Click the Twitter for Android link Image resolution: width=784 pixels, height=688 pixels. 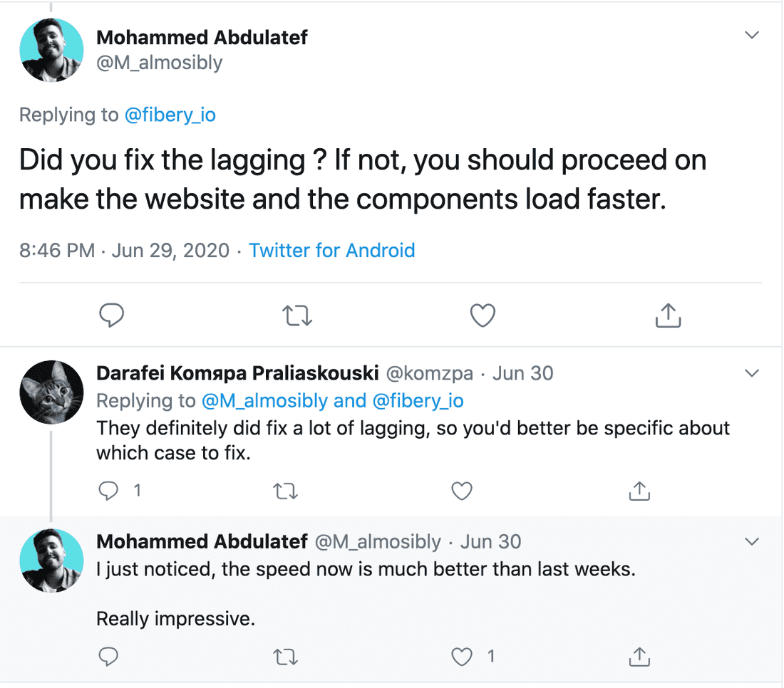[331, 251]
